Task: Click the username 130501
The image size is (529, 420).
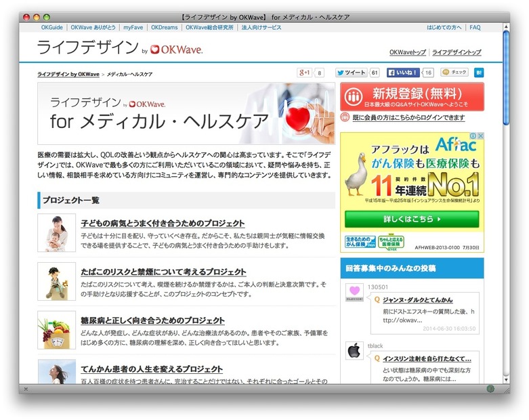Action: point(378,287)
